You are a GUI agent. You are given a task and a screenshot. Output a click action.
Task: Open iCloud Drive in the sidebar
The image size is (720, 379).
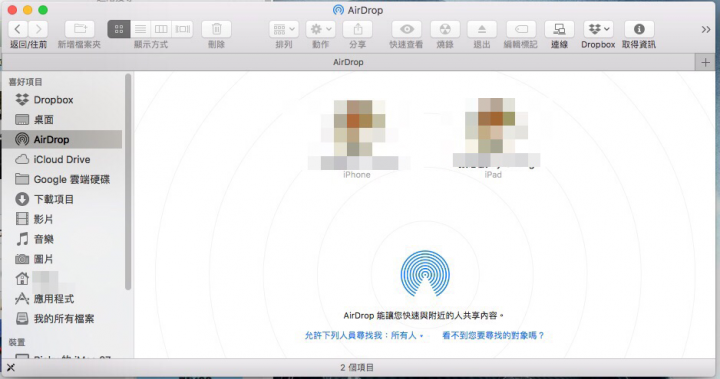click(63, 159)
